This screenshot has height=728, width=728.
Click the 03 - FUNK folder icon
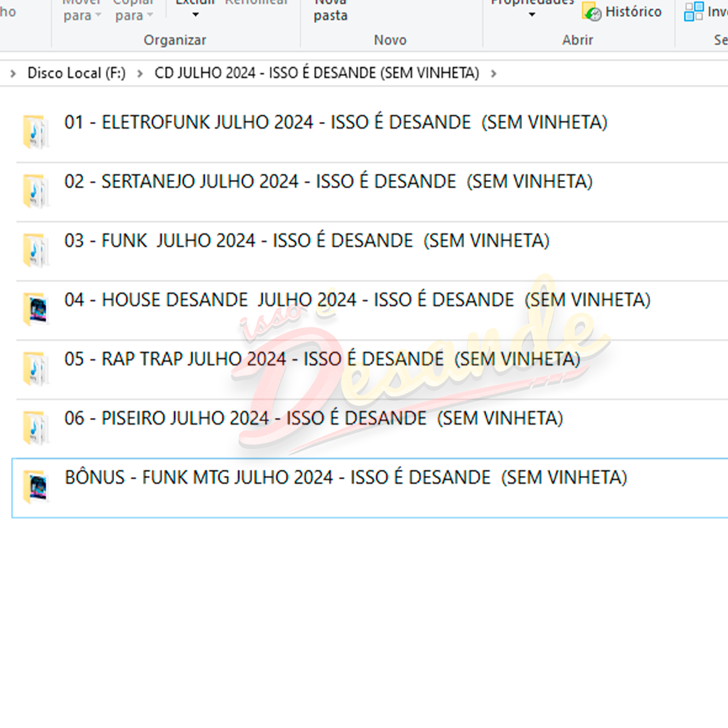coord(34,250)
